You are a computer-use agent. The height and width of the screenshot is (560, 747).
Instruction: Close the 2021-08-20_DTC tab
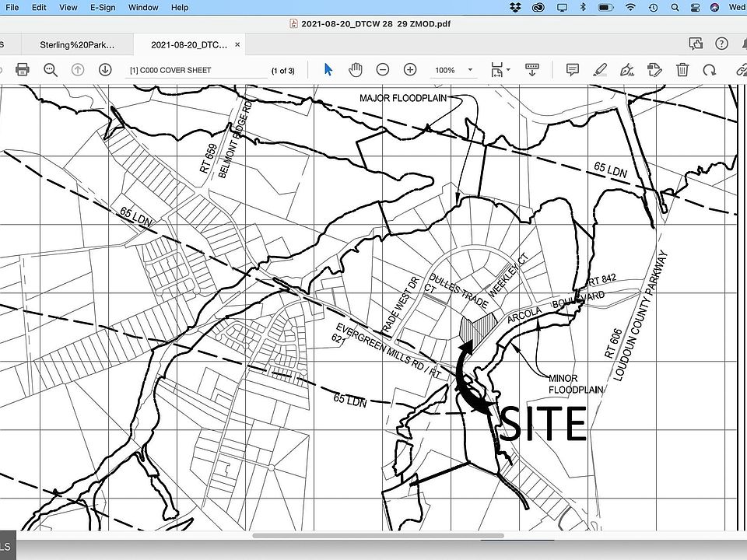click(237, 44)
